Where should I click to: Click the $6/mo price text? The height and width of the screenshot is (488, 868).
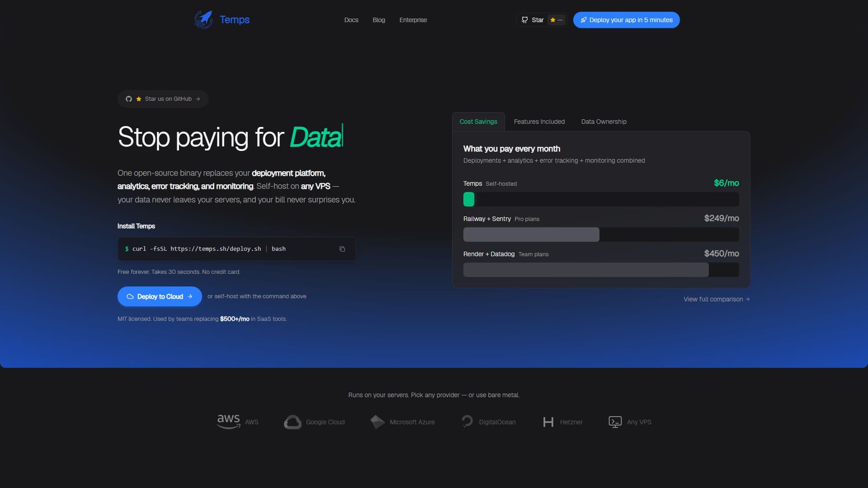tap(726, 183)
